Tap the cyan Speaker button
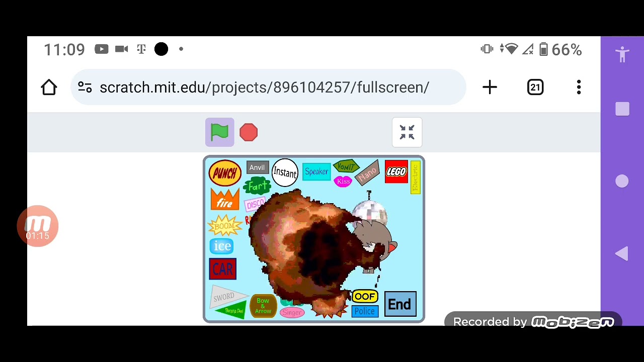This screenshot has height=362, width=644. click(x=316, y=172)
